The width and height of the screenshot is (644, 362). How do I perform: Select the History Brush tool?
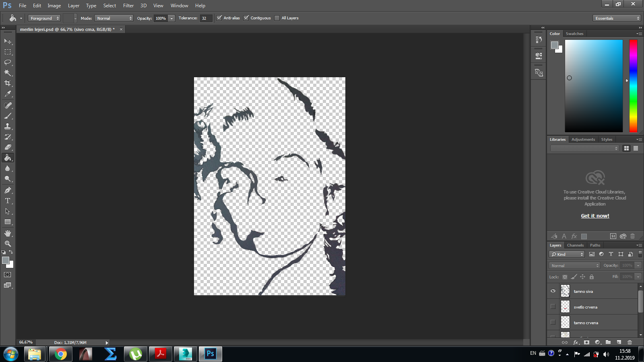pyautogui.click(x=8, y=137)
